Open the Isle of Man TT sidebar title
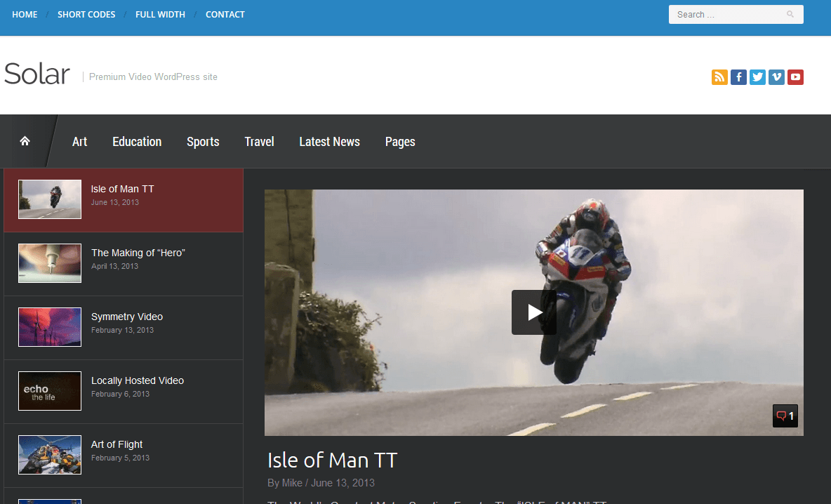Image resolution: width=831 pixels, height=504 pixels. pos(122,190)
